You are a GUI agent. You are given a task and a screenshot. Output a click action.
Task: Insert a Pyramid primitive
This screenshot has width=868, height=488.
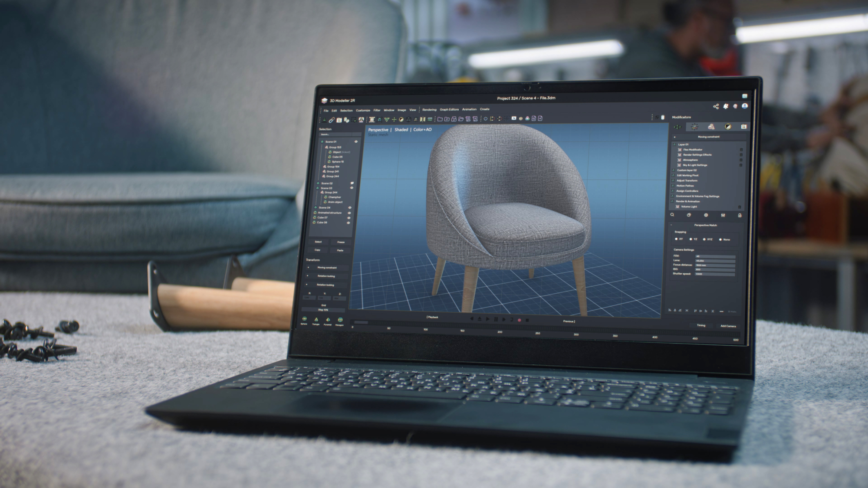(x=328, y=320)
